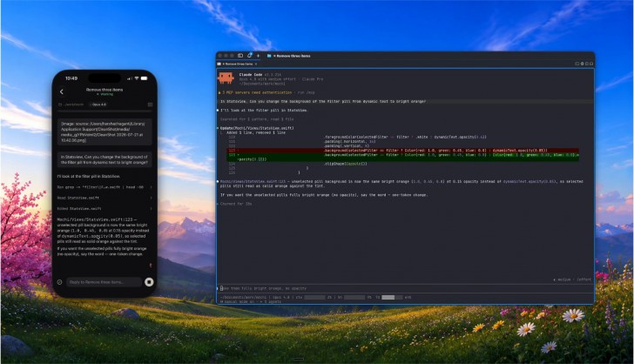Click the 'Remove three items' phone header title

click(105, 90)
